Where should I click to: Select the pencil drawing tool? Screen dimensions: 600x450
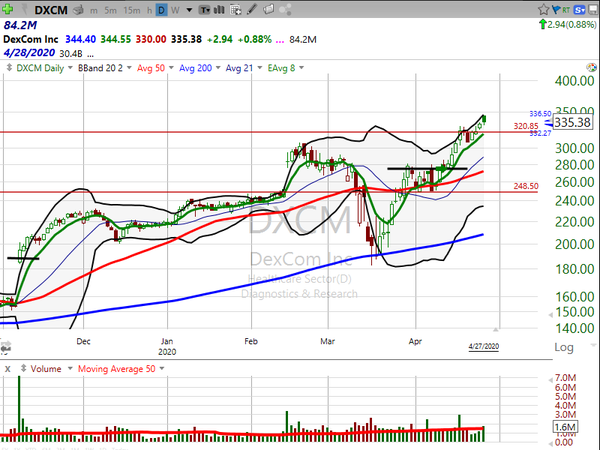[x=251, y=9]
